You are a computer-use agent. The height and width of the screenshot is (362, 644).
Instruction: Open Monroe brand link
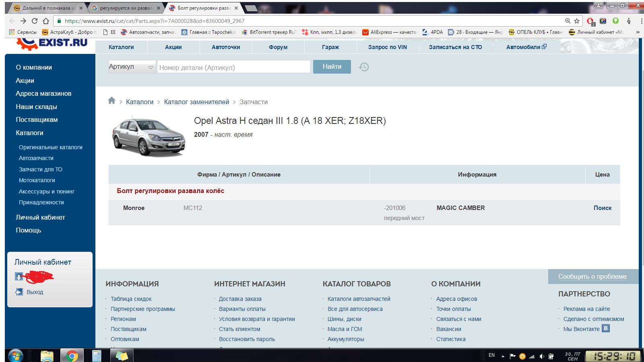[134, 208]
